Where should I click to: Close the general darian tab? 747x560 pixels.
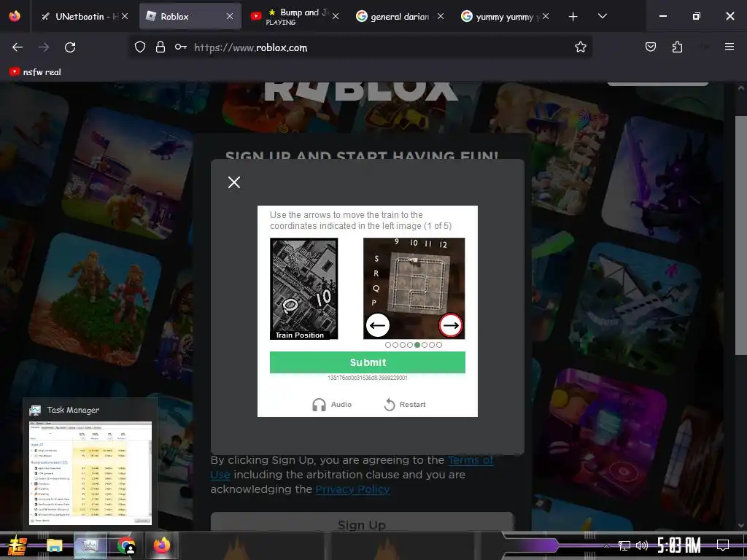pyautogui.click(x=441, y=16)
